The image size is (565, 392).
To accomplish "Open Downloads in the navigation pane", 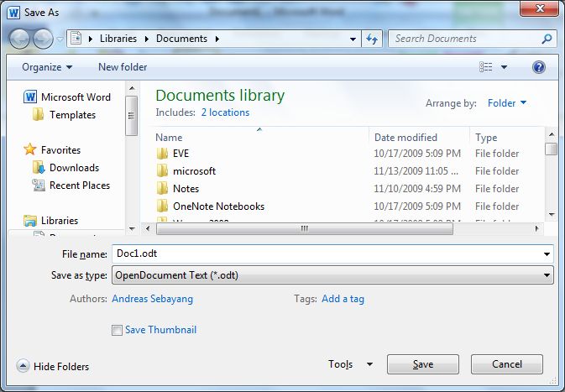I will [x=74, y=168].
